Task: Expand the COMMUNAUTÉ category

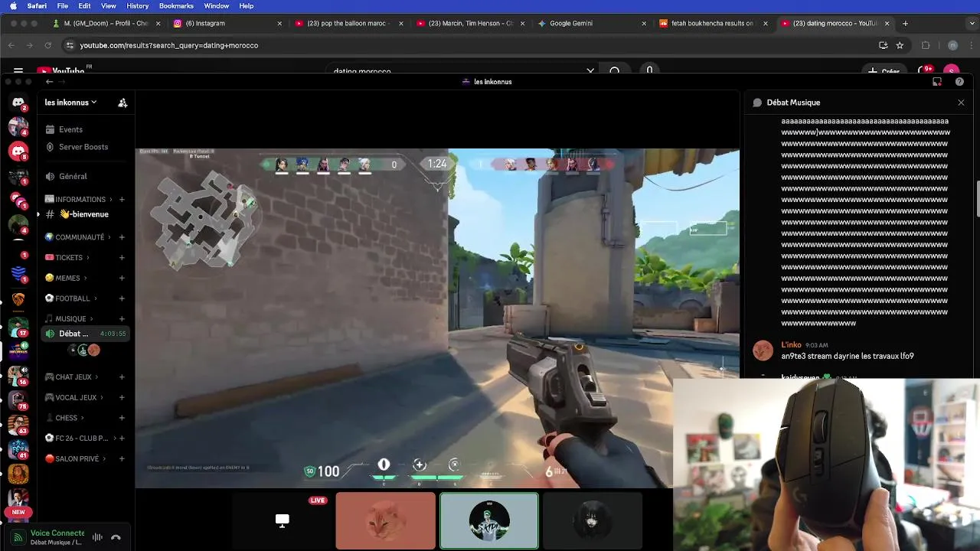Action: pos(78,237)
